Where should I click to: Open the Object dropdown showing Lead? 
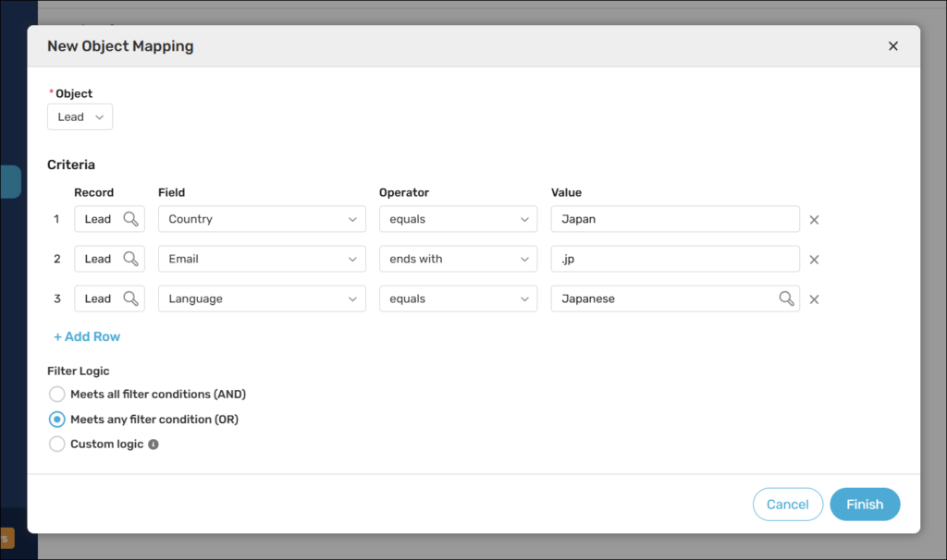(x=80, y=117)
